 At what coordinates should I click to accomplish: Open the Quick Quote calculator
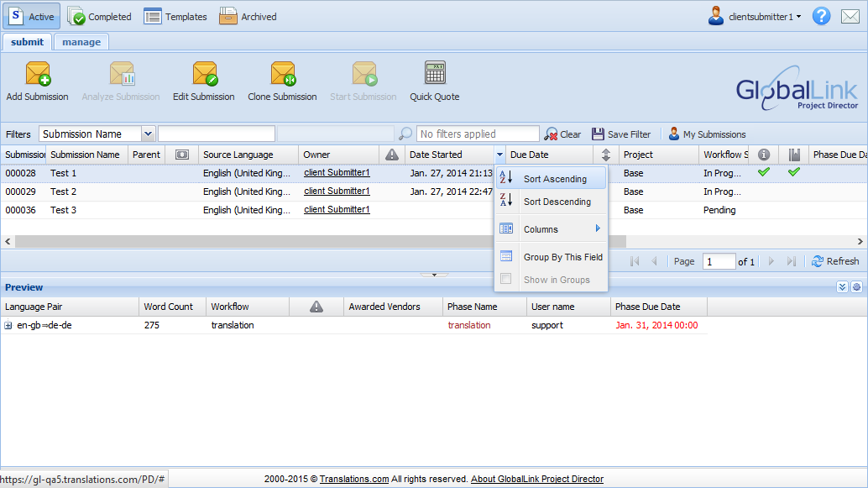[x=435, y=73]
